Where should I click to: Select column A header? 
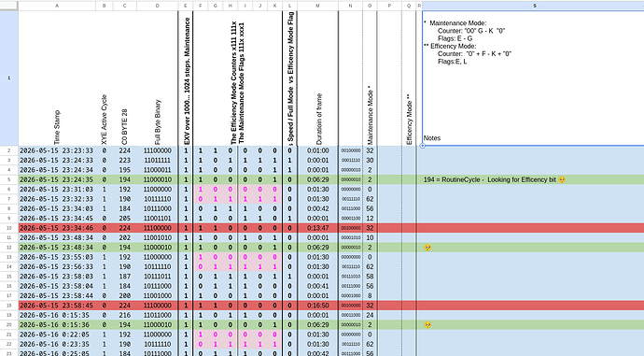57,6
